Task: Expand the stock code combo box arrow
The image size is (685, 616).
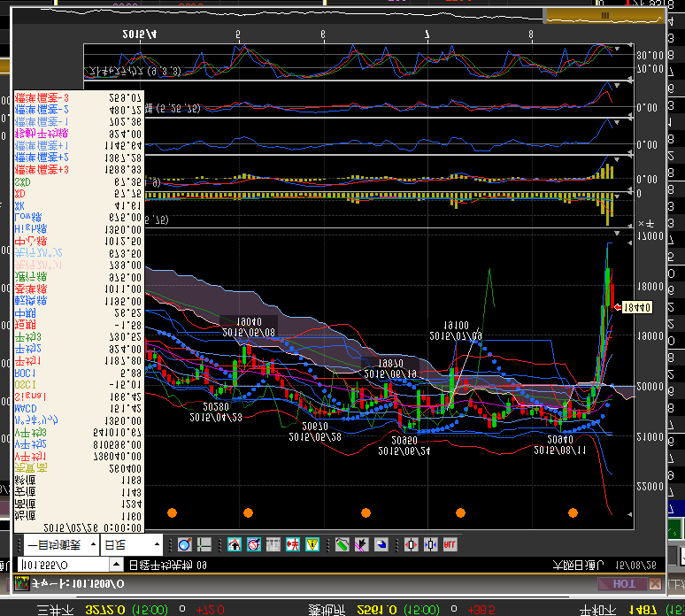Action: (x=118, y=565)
